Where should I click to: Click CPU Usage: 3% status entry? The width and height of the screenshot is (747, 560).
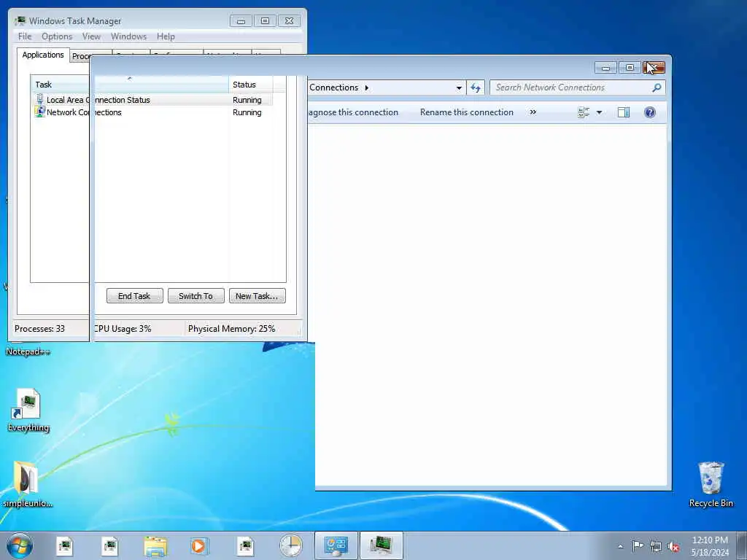point(123,329)
